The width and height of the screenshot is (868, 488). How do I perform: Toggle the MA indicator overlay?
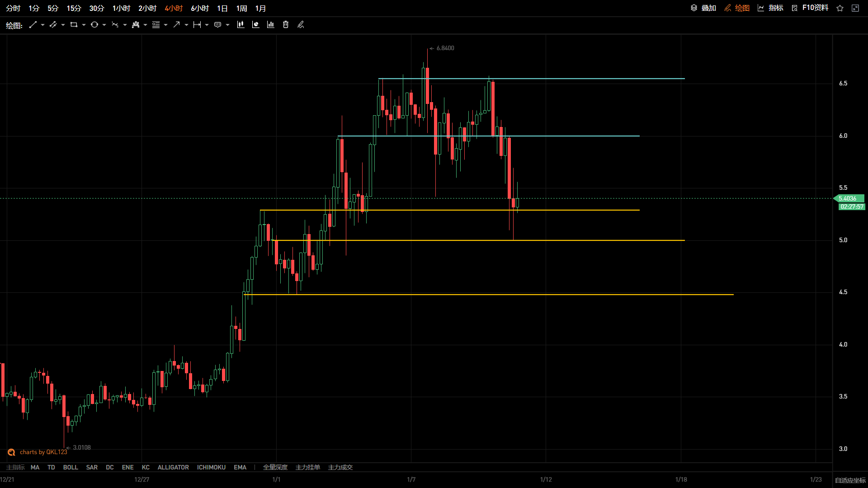pyautogui.click(x=35, y=467)
